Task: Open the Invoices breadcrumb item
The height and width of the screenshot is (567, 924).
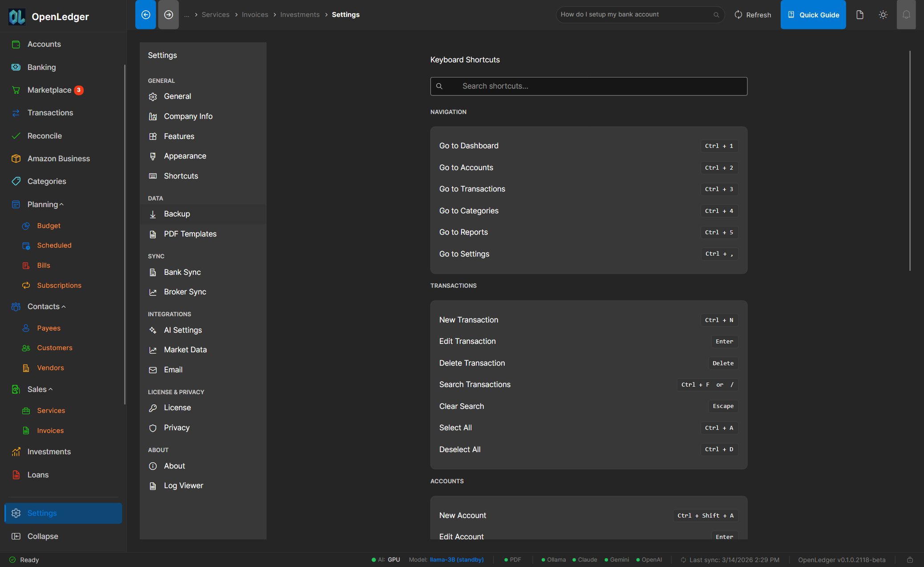Action: coord(255,14)
